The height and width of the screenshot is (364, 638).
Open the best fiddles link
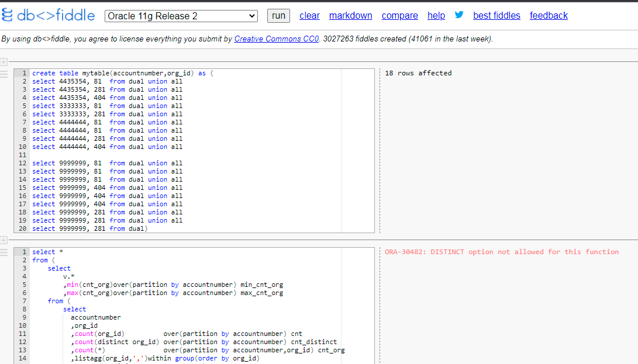tap(496, 15)
